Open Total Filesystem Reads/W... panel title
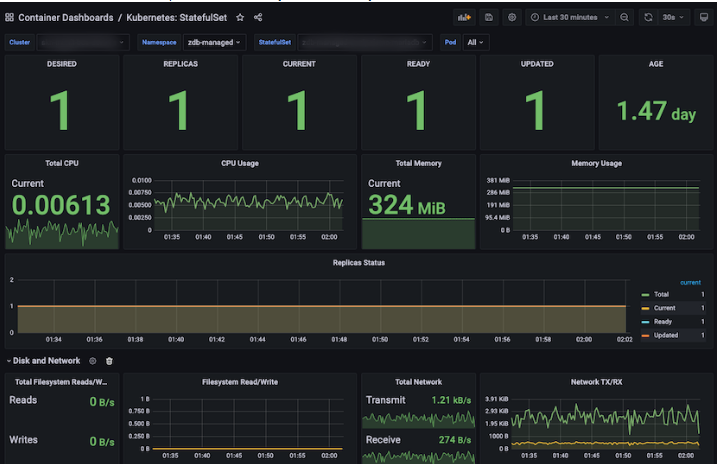 tap(62, 382)
